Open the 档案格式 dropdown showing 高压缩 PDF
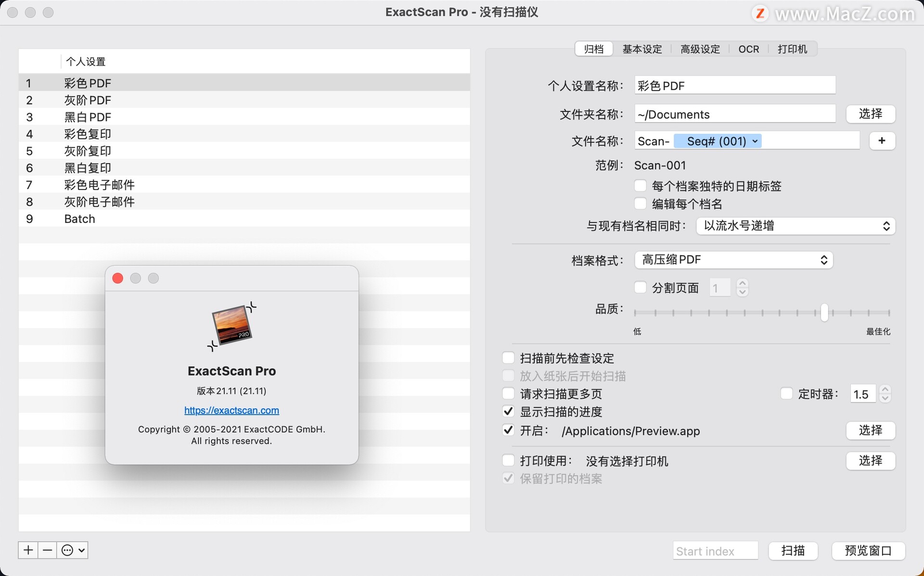 734,260
